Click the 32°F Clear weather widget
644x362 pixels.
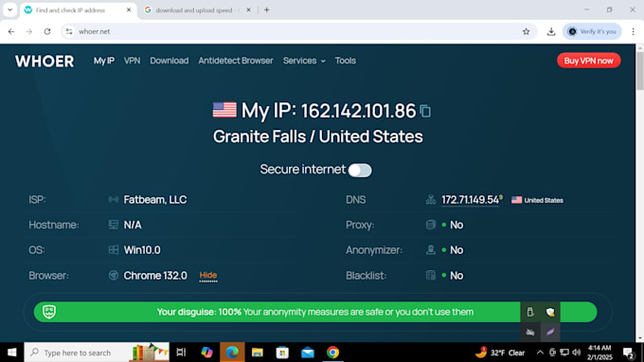pos(500,353)
